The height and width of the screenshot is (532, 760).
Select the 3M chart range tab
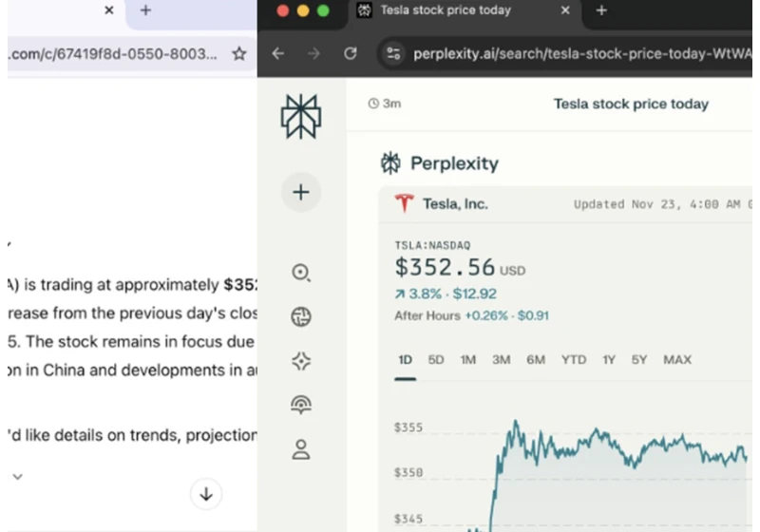502,359
